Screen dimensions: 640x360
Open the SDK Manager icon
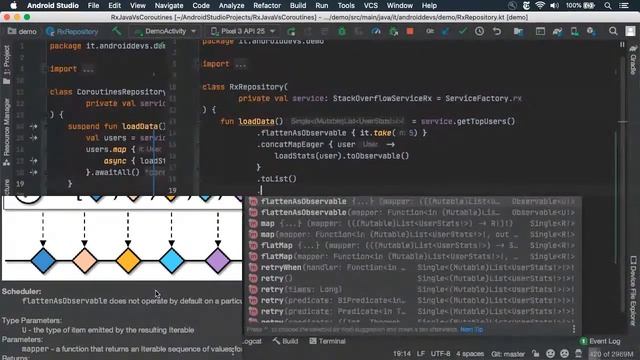click(591, 31)
